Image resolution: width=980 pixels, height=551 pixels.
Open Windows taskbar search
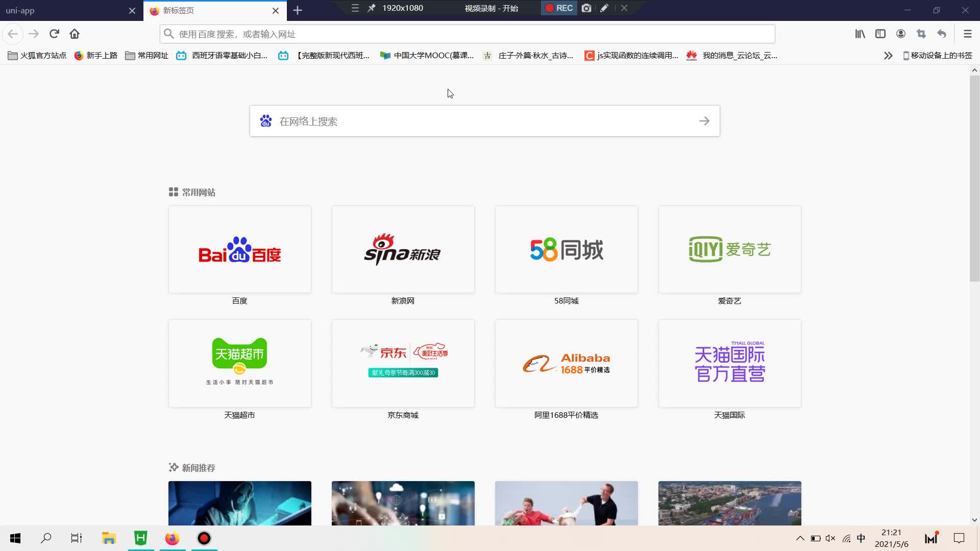tap(46, 538)
